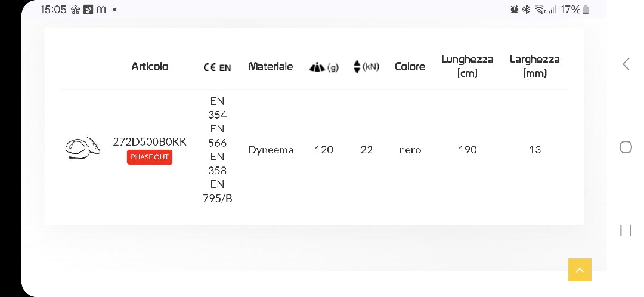Image resolution: width=644 pixels, height=297 pixels.
Task: Click the Larghezza (mm) column header
Action: point(535,66)
